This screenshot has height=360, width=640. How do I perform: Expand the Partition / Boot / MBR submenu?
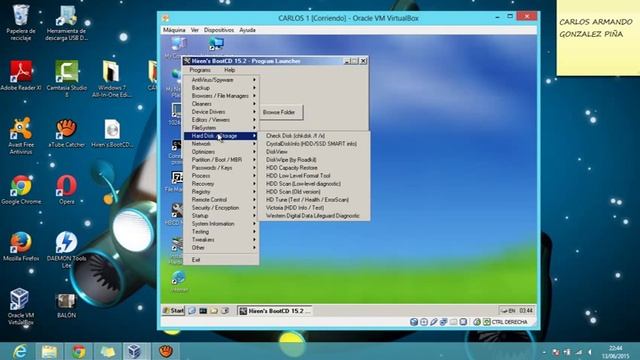[x=221, y=160]
